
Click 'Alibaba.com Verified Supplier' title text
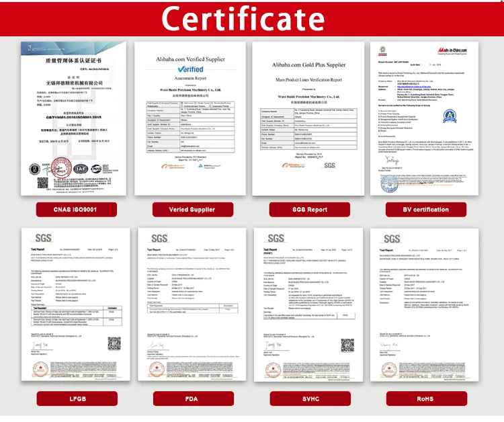190,59
